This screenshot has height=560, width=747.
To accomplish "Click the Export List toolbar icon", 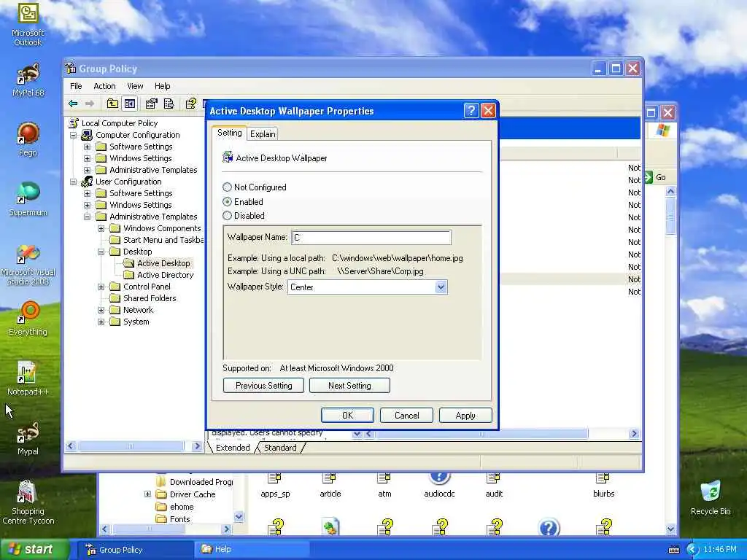I will point(169,104).
